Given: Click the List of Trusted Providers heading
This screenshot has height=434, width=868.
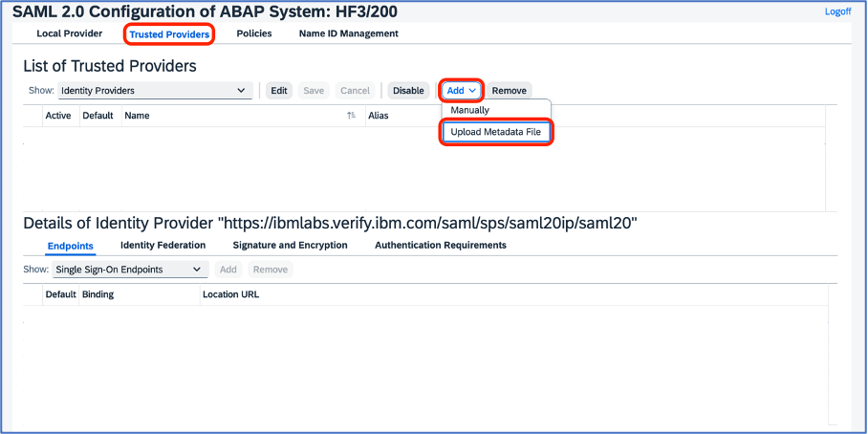Looking at the screenshot, I should (110, 66).
